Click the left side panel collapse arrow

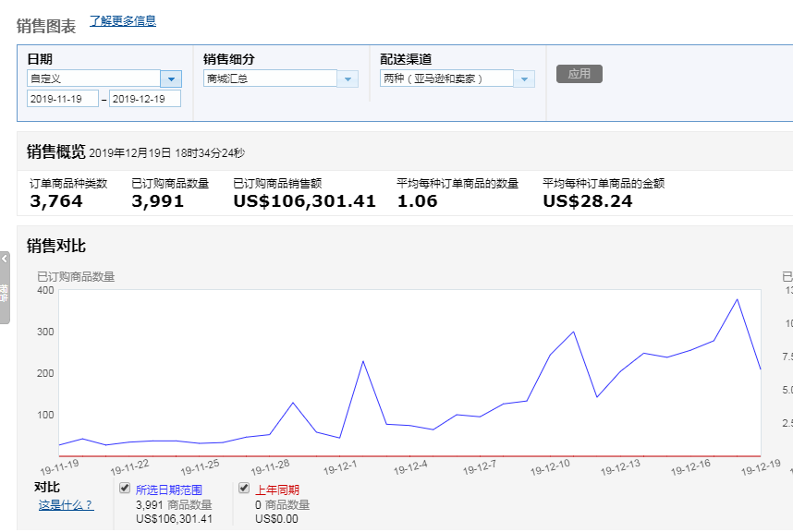pyautogui.click(x=5, y=260)
